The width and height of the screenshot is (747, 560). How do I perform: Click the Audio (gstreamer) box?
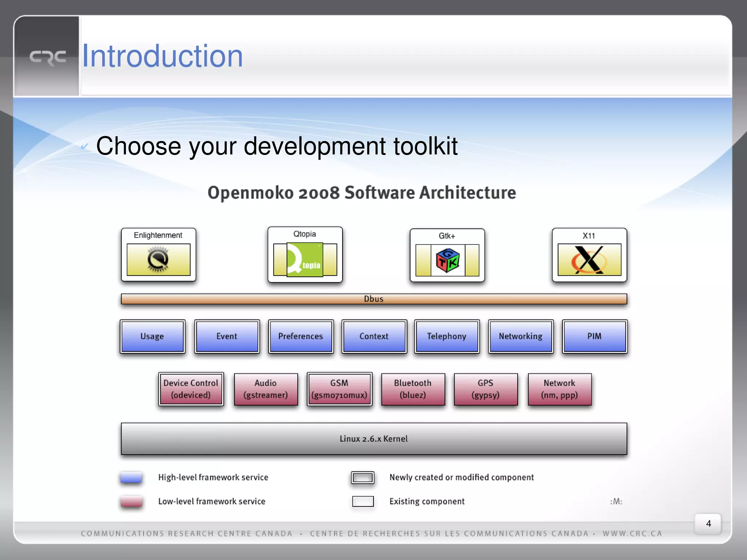tap(266, 389)
